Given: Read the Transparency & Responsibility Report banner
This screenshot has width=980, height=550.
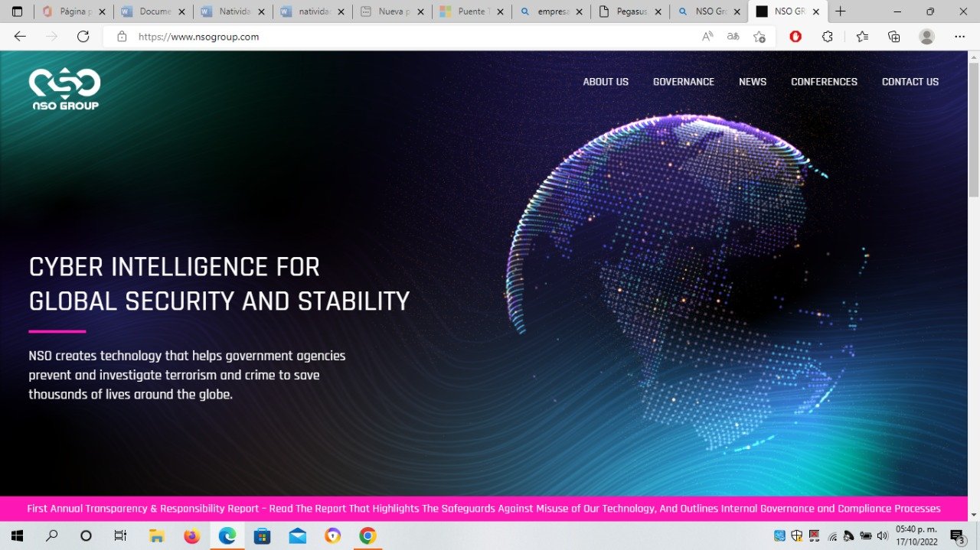Looking at the screenshot, I should click(483, 509).
